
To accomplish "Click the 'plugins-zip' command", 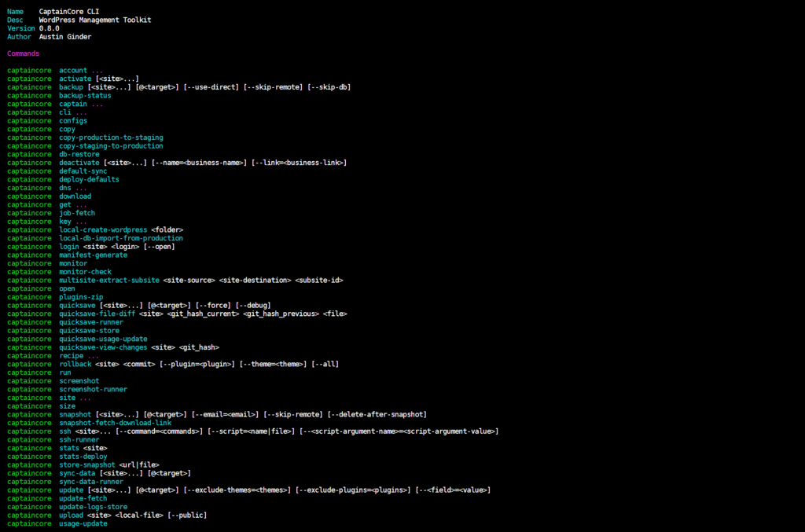I will tap(81, 297).
